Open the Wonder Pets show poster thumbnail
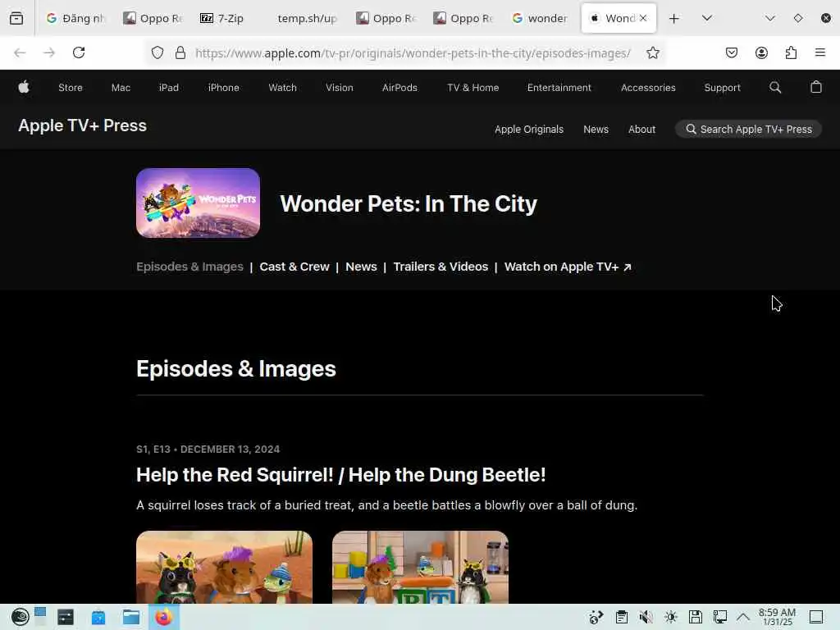Screen dimensions: 840x630 click(x=199, y=203)
